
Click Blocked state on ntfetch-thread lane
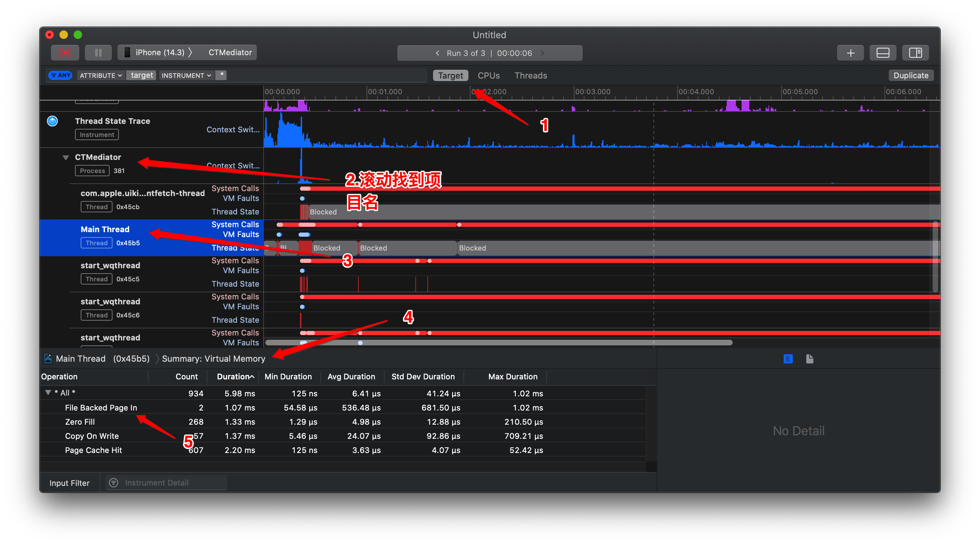coord(624,212)
